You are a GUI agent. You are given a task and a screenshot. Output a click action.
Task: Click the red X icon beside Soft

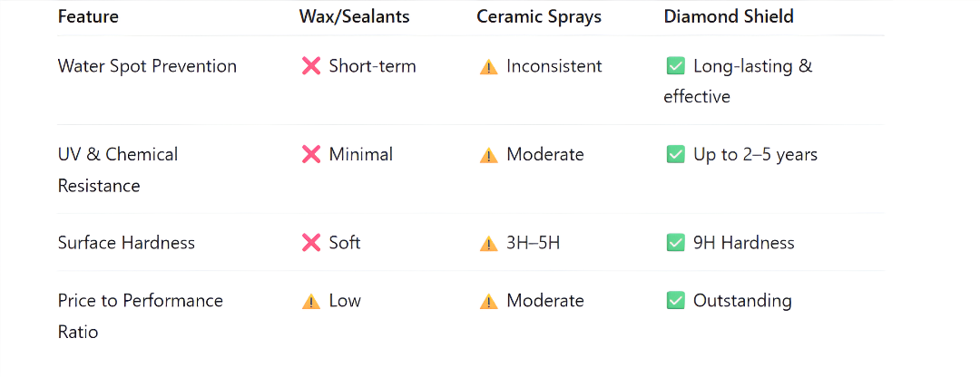coord(310,242)
